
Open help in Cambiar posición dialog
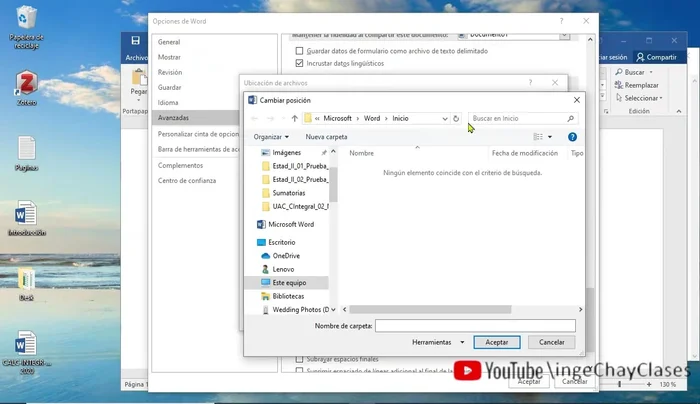(572, 137)
